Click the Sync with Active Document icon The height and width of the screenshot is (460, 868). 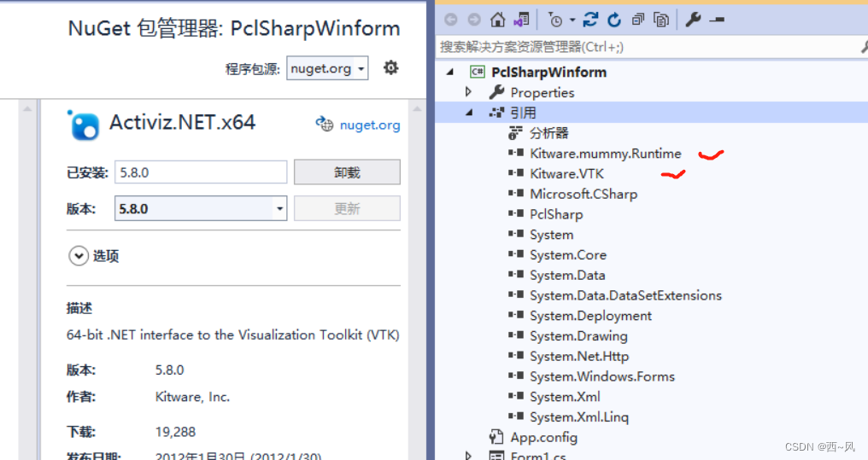(x=590, y=20)
